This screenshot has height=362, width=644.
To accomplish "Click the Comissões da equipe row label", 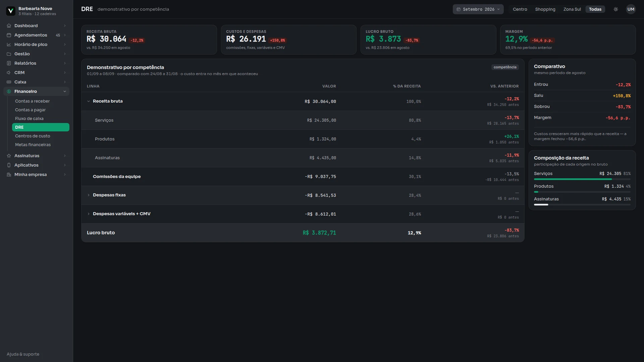I will (117, 177).
